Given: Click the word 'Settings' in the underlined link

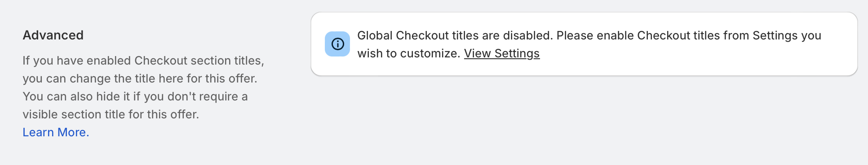Looking at the screenshot, I should (x=517, y=53).
